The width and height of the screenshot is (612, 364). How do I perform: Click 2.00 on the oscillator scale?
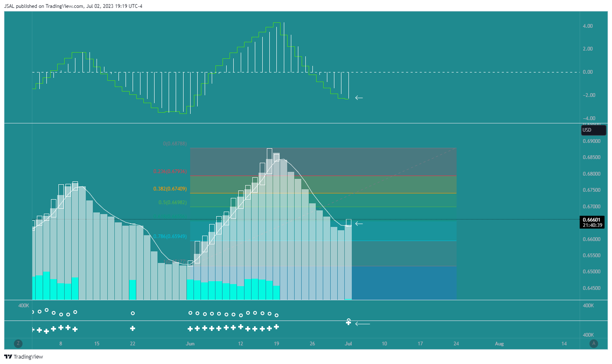(x=588, y=49)
